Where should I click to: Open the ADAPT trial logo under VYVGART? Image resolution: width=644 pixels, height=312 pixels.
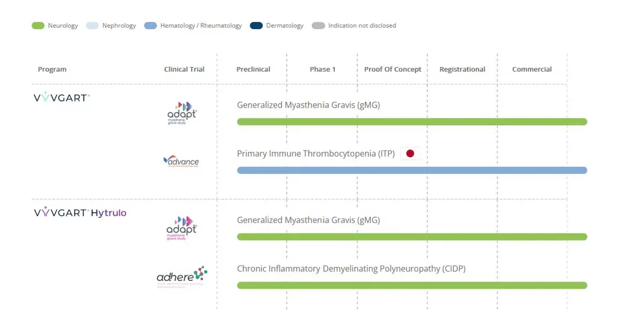pyautogui.click(x=181, y=112)
